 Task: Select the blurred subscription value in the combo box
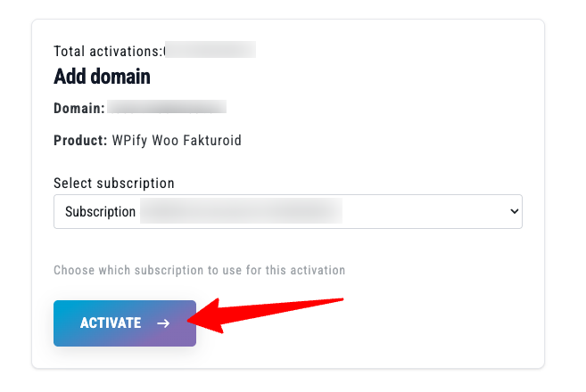point(241,212)
